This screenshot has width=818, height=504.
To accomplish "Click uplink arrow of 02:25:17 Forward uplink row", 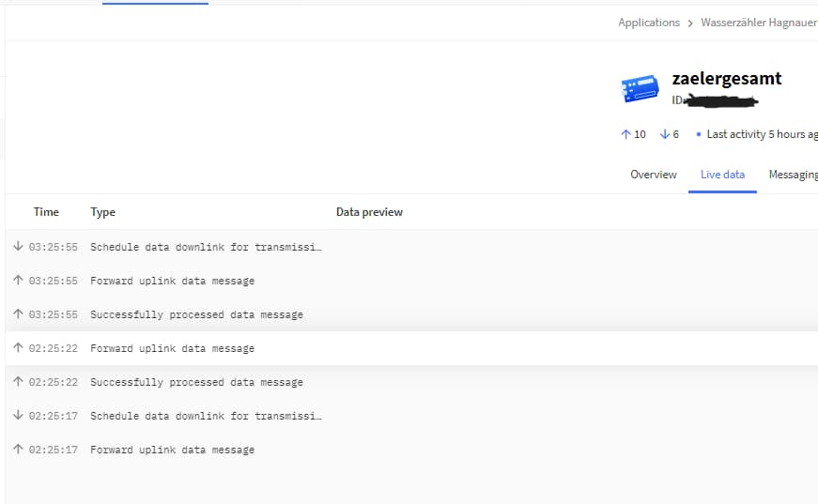I will point(18,449).
